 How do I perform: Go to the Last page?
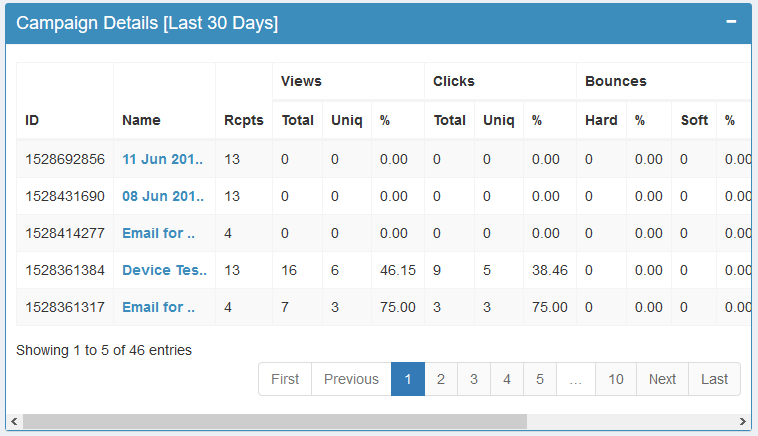coord(714,379)
